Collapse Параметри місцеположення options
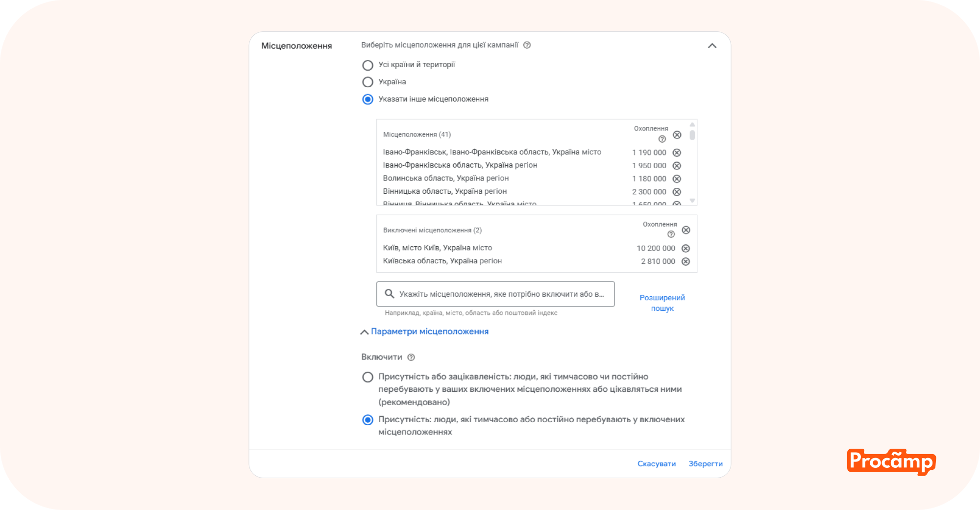Viewport: 980px width, 510px height. tap(424, 331)
